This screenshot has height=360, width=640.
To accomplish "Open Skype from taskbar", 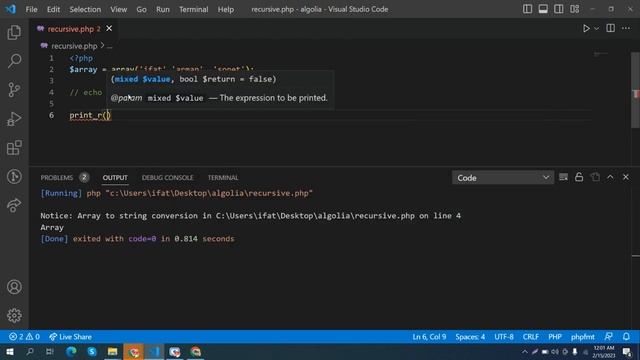I will [x=92, y=351].
